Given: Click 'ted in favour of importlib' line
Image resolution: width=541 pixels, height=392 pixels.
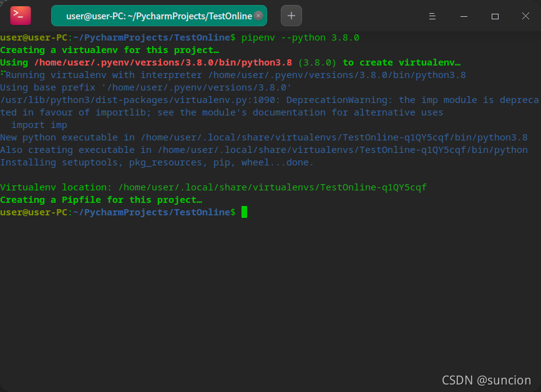Looking at the screenshot, I should click(222, 112).
